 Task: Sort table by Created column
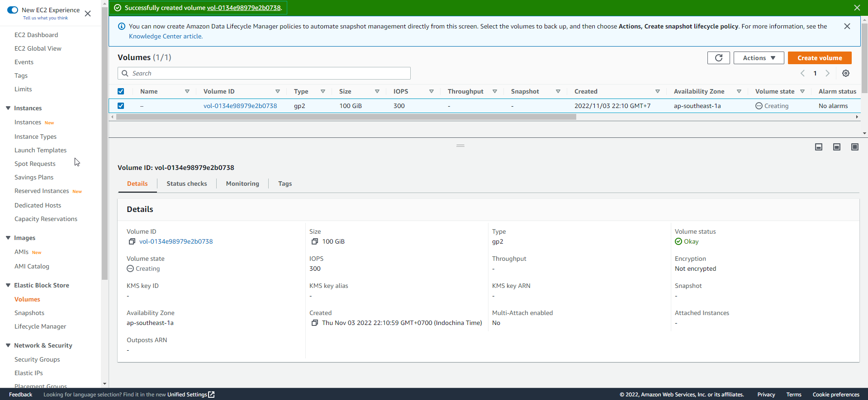[x=658, y=91]
